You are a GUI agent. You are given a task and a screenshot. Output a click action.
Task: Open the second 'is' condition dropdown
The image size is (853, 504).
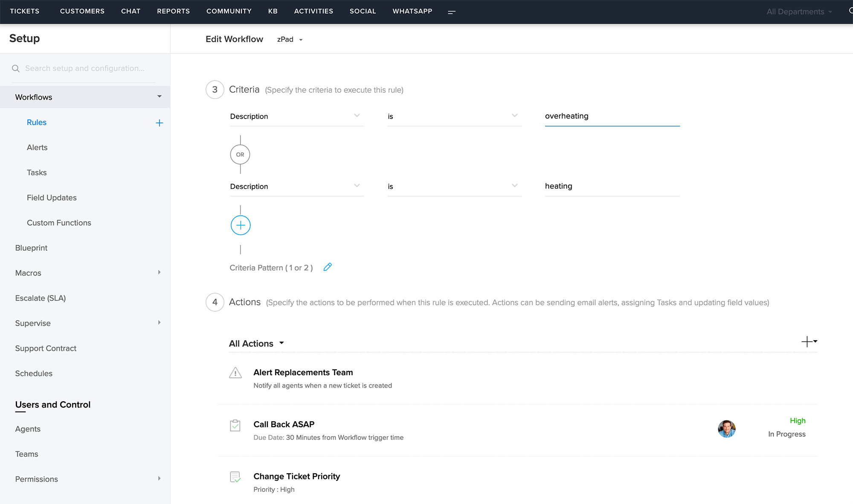click(x=454, y=186)
